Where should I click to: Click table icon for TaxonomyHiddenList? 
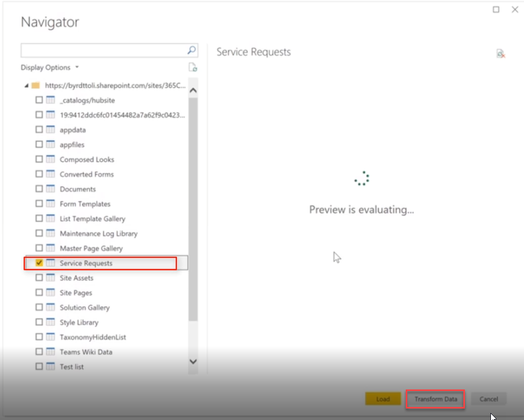click(51, 337)
